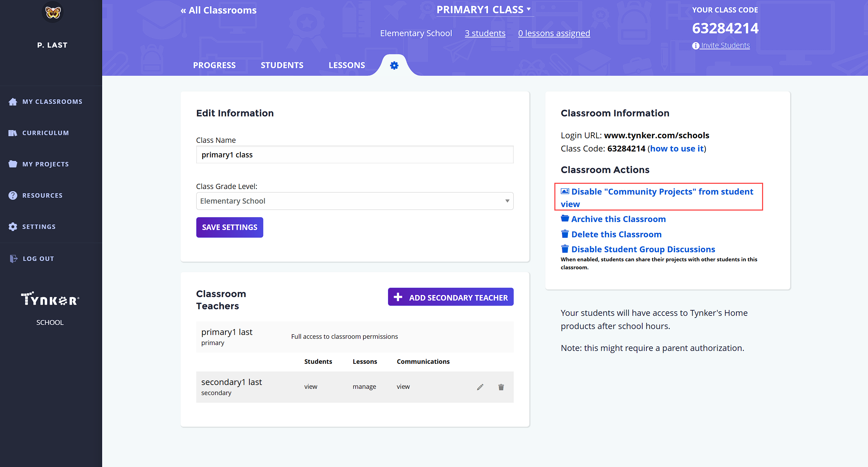Click the Communications column header

click(x=423, y=362)
